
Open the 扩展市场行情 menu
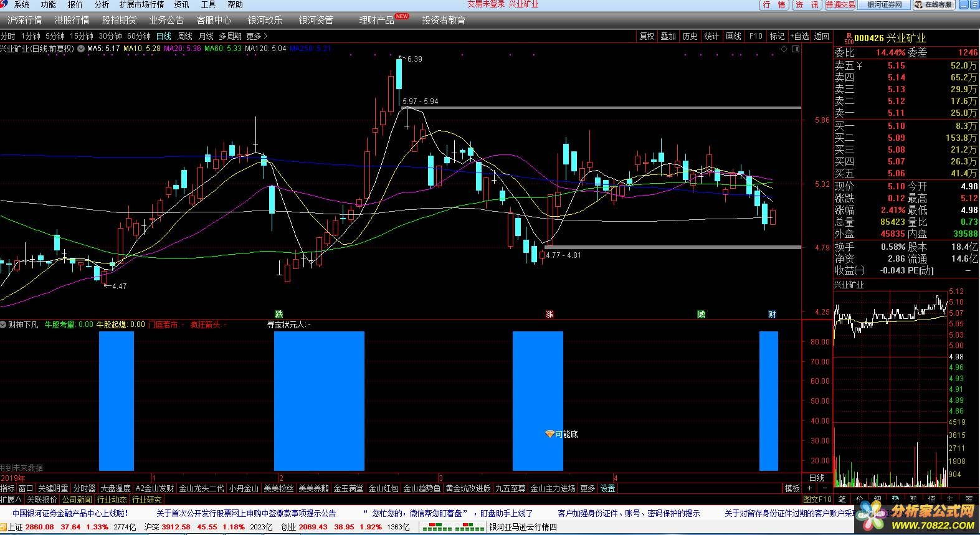tap(142, 4)
